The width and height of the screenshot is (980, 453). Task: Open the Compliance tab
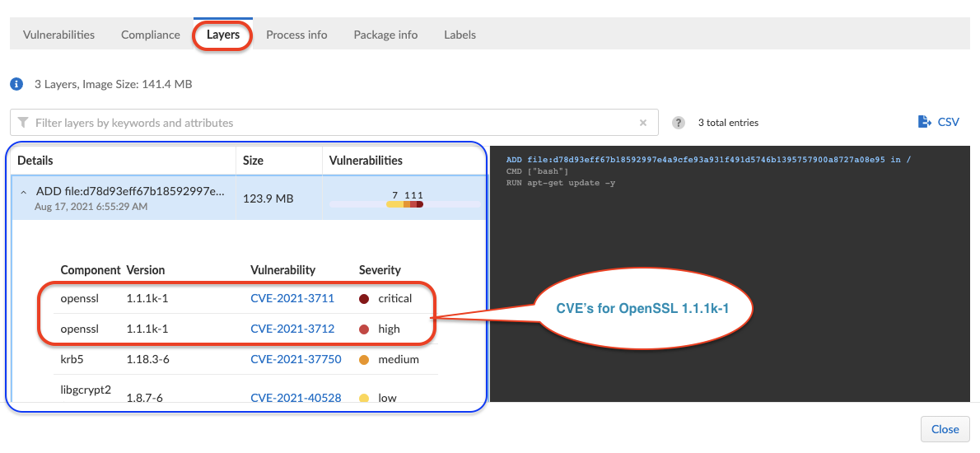pos(150,35)
